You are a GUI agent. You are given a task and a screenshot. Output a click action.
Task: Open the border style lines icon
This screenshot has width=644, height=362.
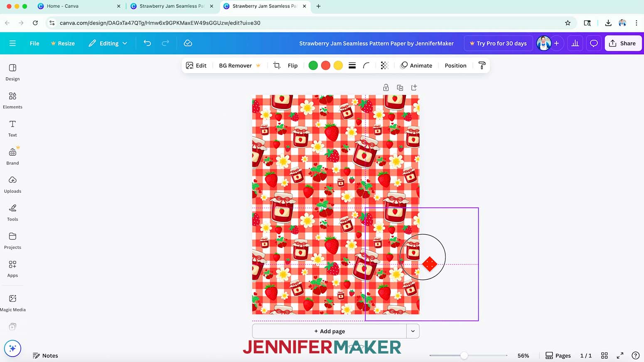coord(352,66)
